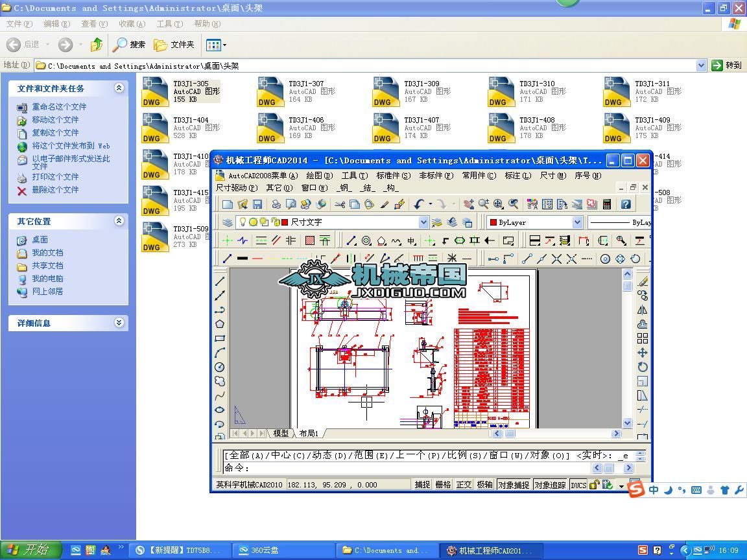The width and height of the screenshot is (747, 560).
Task: Click the Mirror tool in modify toolbar
Action: pos(642,310)
